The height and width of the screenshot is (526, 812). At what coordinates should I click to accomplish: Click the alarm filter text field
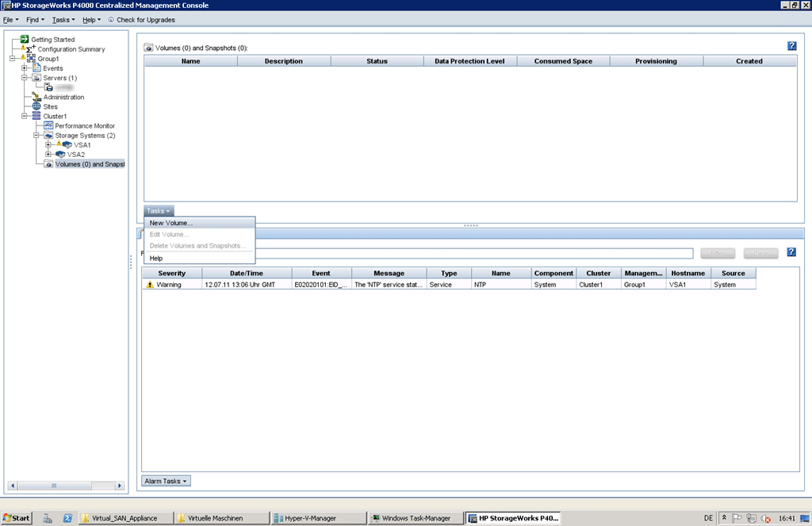coord(474,253)
